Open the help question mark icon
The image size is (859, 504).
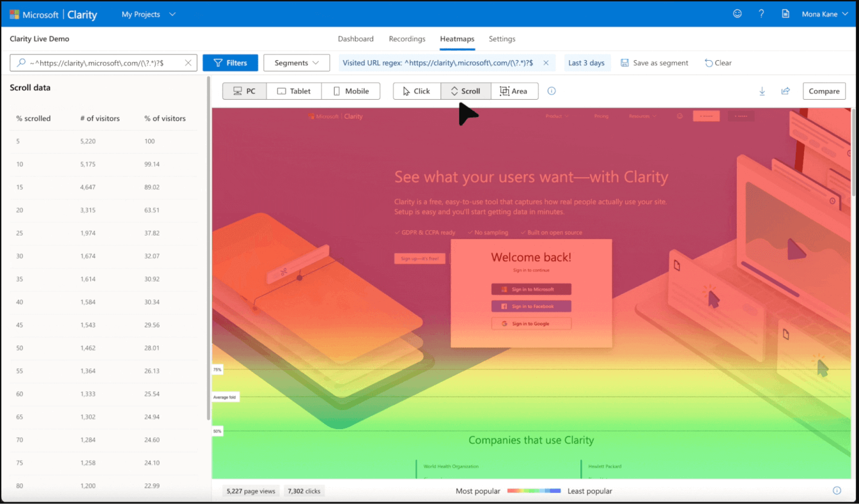[761, 13]
